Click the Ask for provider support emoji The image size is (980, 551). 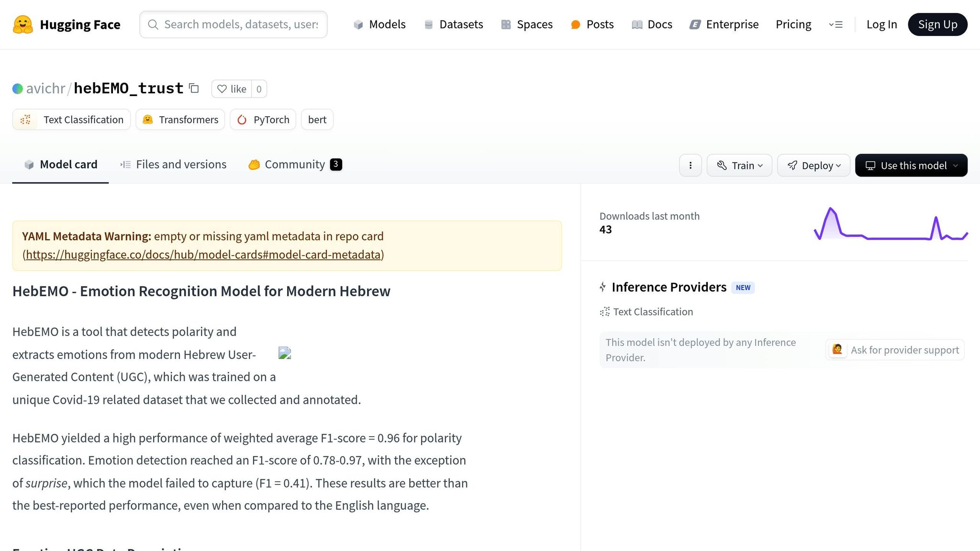coord(837,350)
